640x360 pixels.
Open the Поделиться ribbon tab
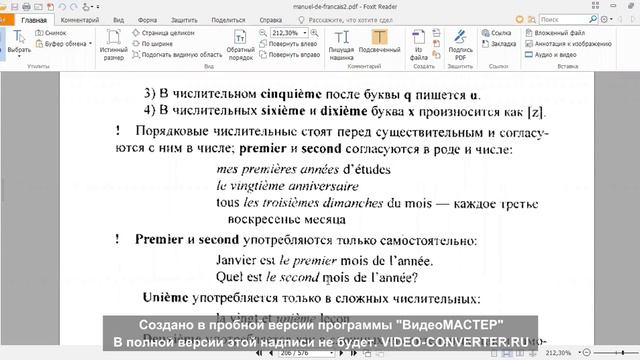click(x=228, y=20)
